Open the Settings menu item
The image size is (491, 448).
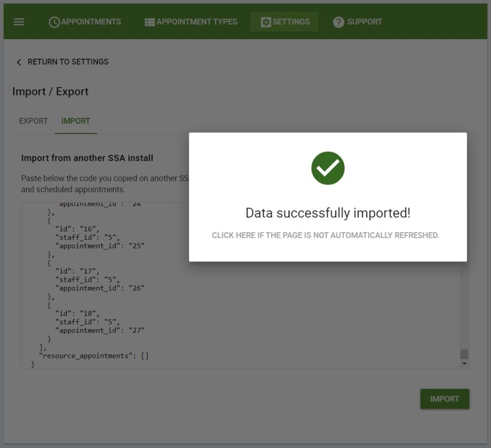tap(285, 22)
